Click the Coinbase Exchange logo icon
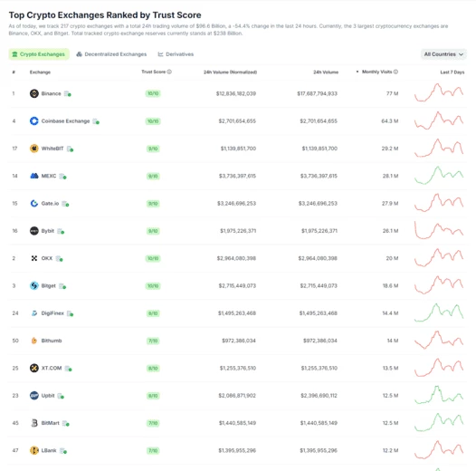The width and height of the screenshot is (476, 471). (34, 121)
